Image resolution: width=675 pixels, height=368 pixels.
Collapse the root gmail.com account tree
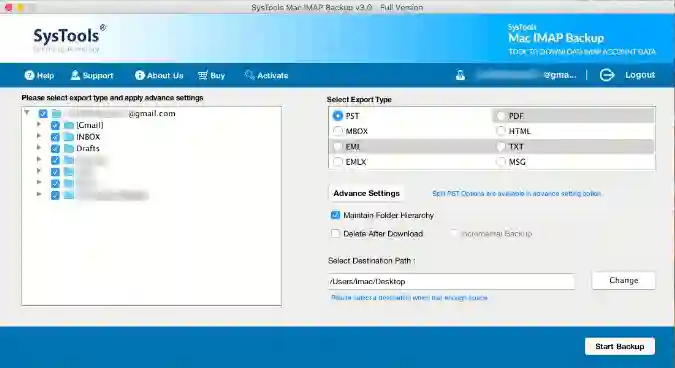(x=27, y=113)
